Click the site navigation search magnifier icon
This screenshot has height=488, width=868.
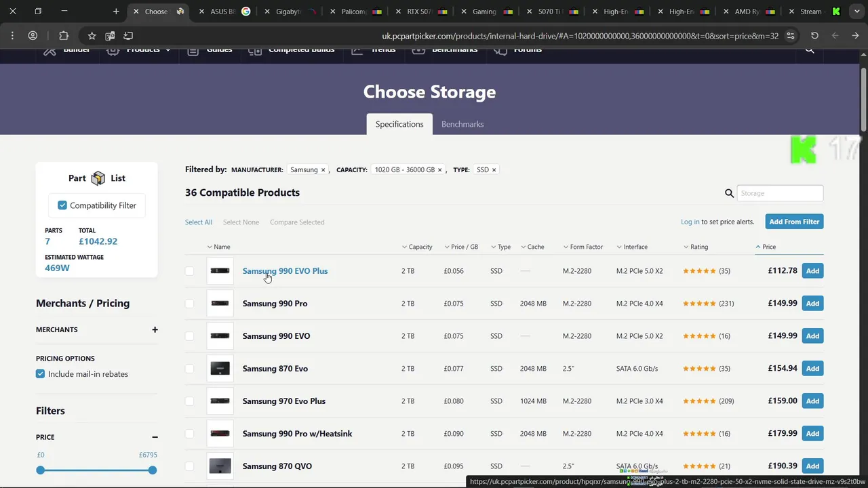point(809,50)
